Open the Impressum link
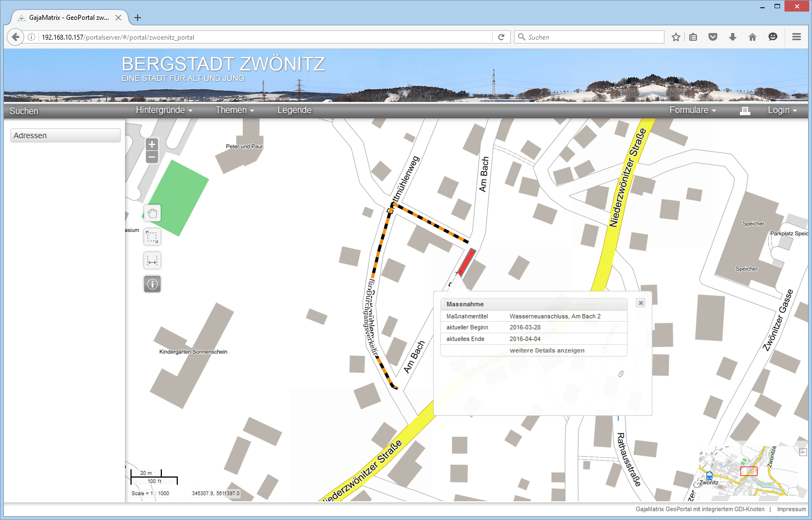The image size is (812, 520). [x=791, y=509]
